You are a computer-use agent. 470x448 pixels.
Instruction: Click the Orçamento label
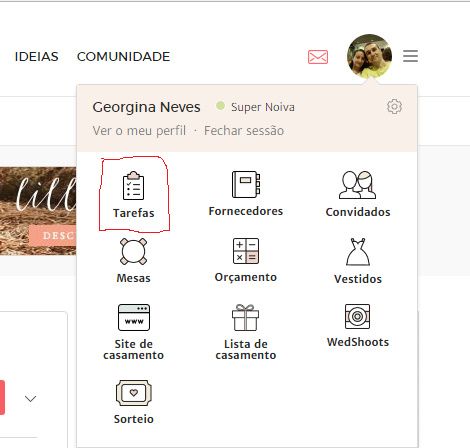coord(246,277)
